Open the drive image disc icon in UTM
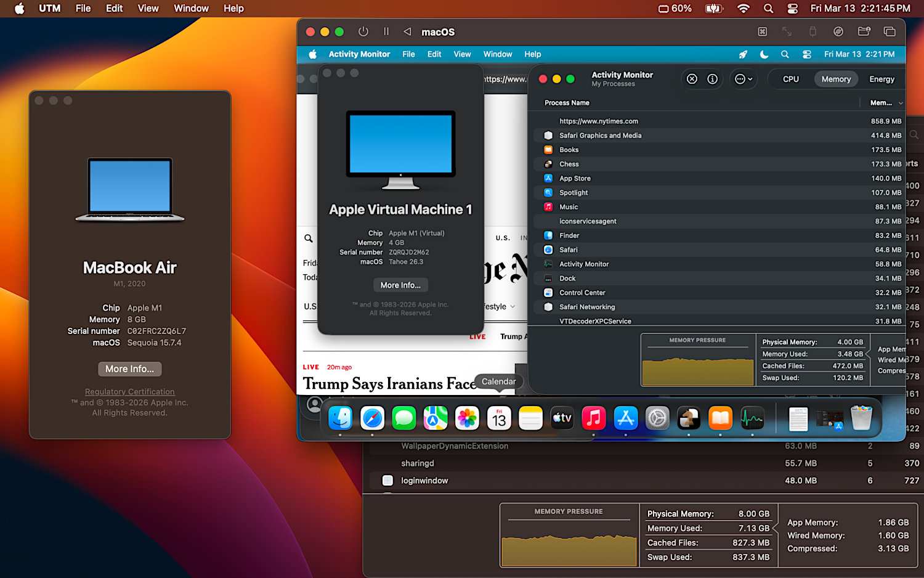This screenshot has width=924, height=578. (x=838, y=31)
